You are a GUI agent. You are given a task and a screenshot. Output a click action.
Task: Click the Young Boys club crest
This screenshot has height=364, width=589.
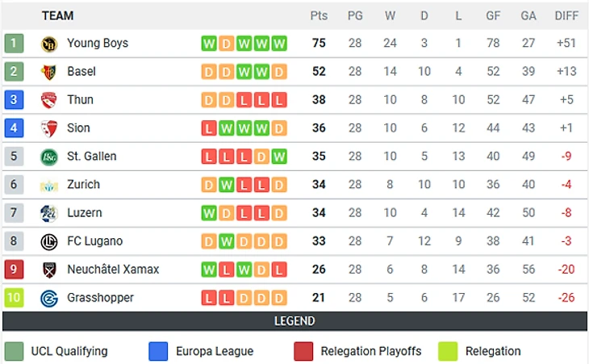[x=49, y=44]
